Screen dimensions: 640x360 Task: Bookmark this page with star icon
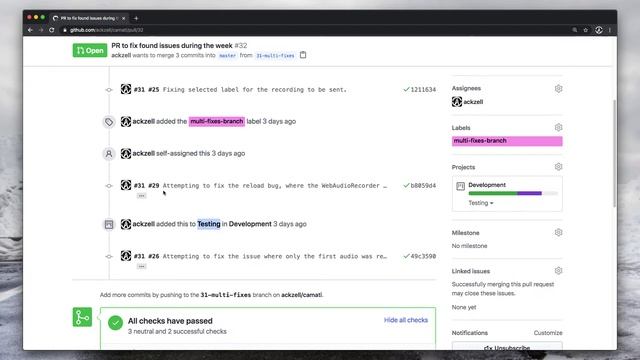point(586,30)
